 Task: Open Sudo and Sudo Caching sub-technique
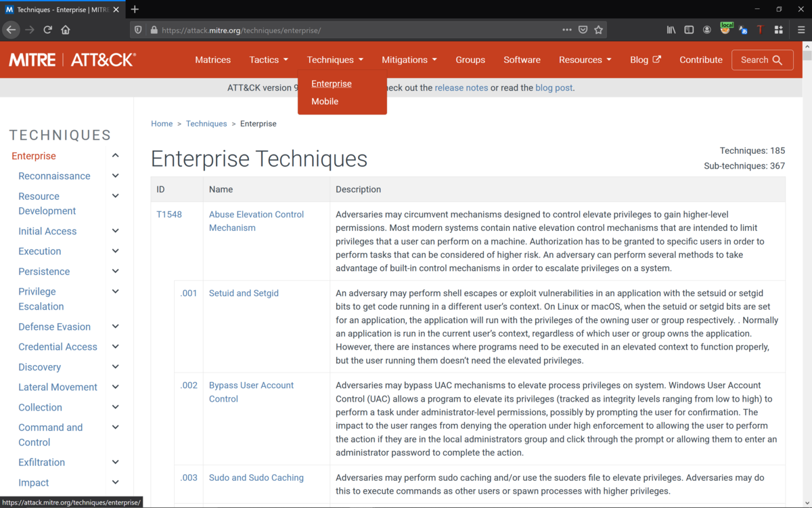256,478
